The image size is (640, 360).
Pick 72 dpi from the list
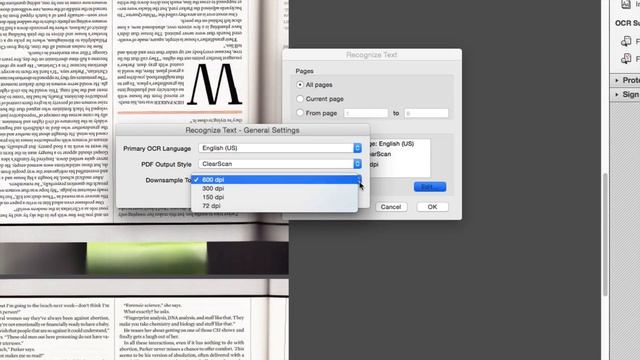click(274, 206)
